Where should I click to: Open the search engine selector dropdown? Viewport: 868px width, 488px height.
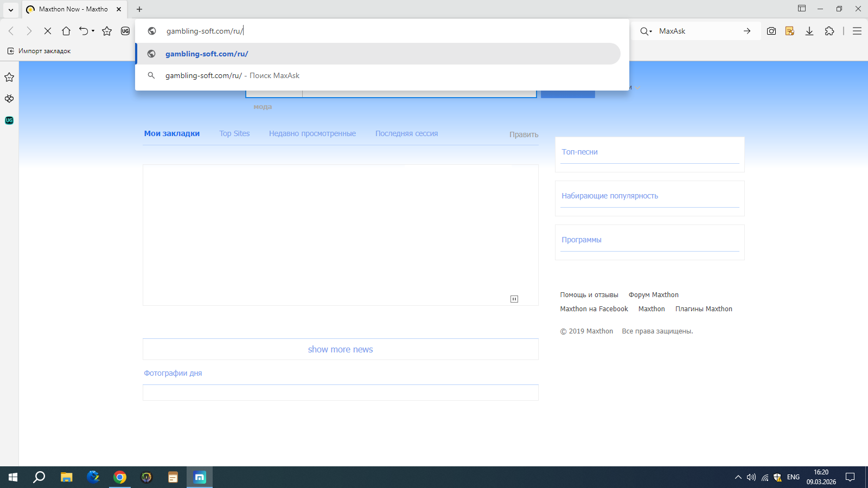pos(646,31)
